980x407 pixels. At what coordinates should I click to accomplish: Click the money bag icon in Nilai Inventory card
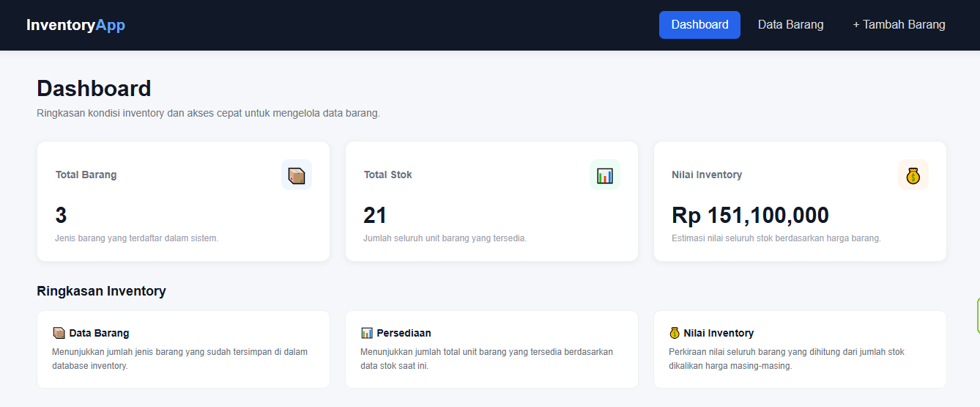[x=913, y=175]
